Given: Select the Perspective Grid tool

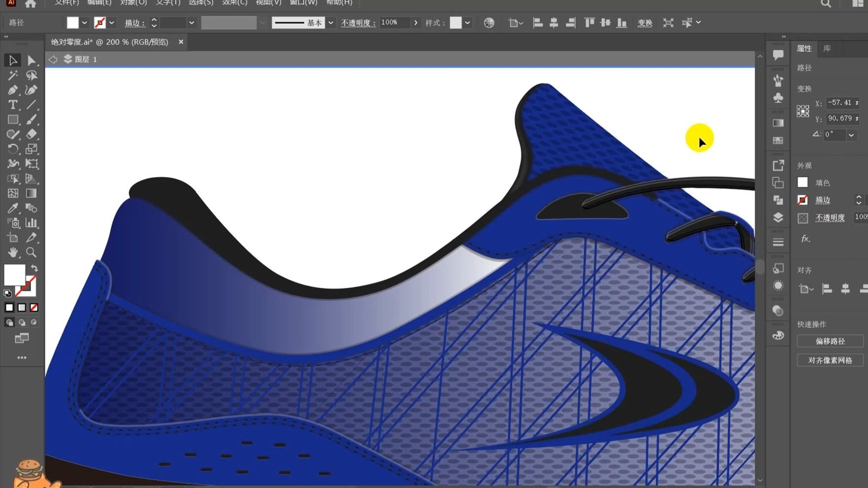Looking at the screenshot, I should pyautogui.click(x=32, y=178).
